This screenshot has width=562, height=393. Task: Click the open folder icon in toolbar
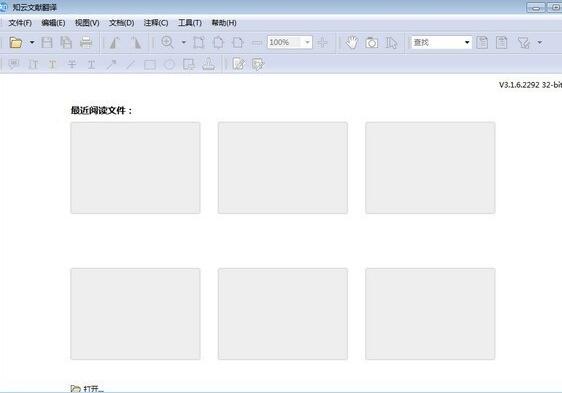15,43
